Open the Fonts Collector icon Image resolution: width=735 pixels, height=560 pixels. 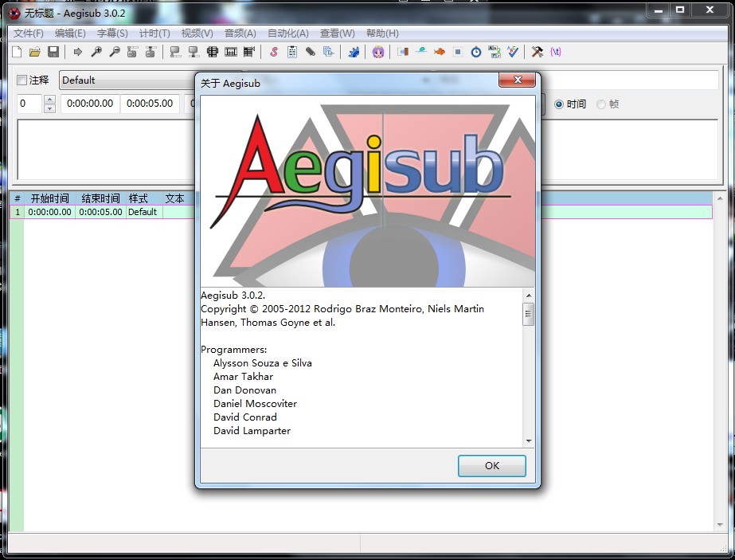click(329, 52)
